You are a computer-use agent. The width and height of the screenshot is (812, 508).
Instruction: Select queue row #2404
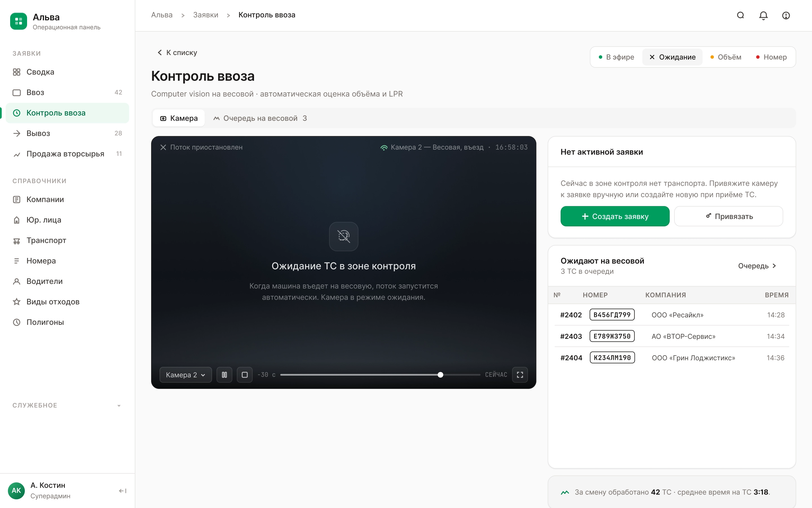[672, 358]
